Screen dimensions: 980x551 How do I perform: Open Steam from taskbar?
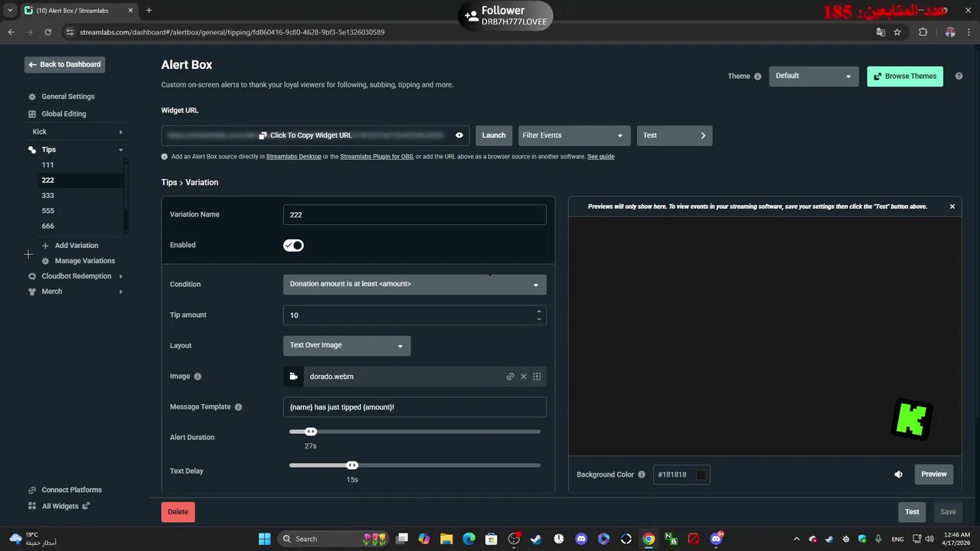click(x=536, y=539)
